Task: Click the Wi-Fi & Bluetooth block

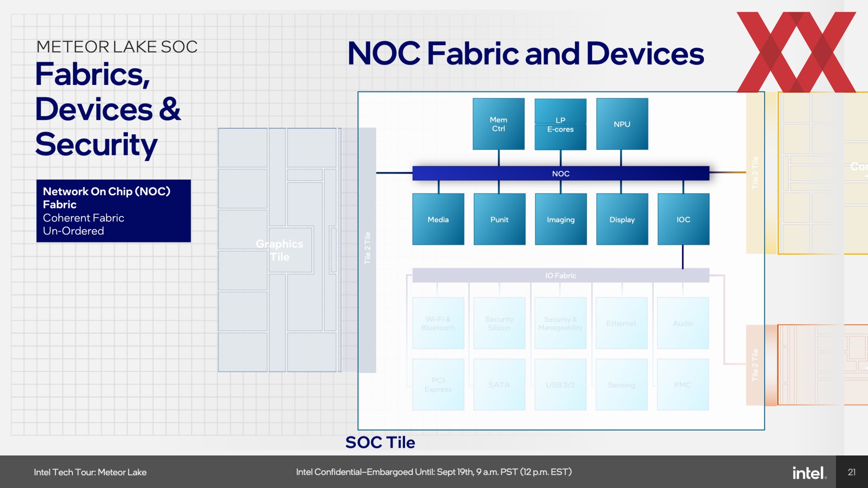Action: (438, 323)
